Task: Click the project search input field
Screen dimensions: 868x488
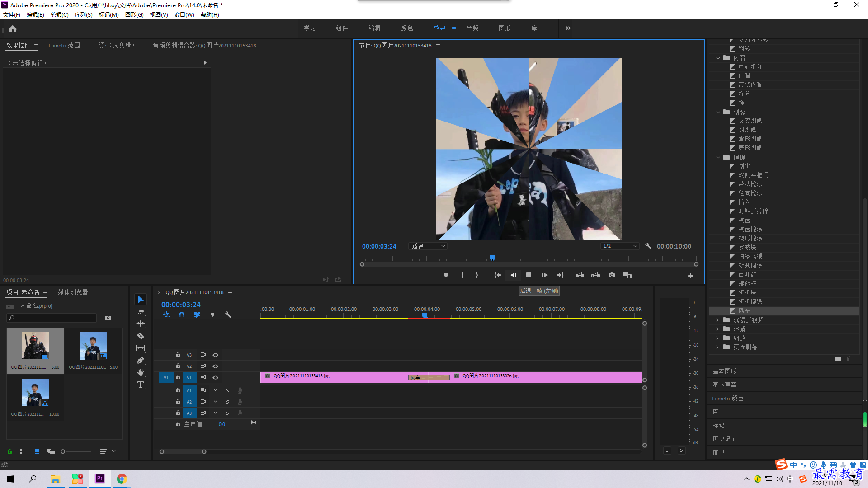Action: [x=52, y=318]
